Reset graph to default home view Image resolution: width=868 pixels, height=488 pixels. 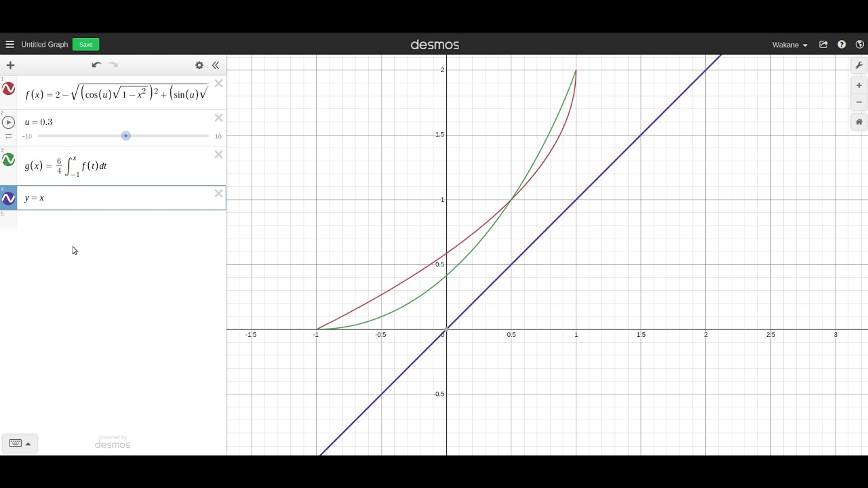pyautogui.click(x=859, y=122)
